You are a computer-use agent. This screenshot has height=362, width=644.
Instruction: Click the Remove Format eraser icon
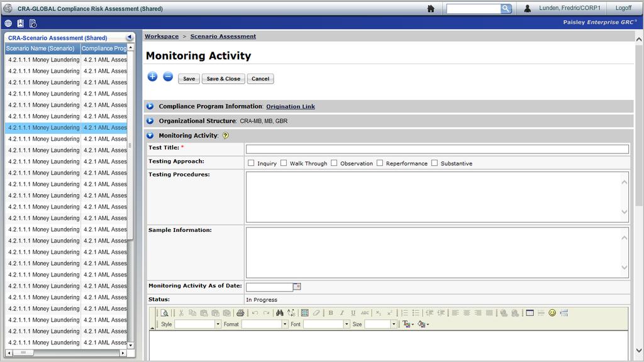tap(316, 313)
